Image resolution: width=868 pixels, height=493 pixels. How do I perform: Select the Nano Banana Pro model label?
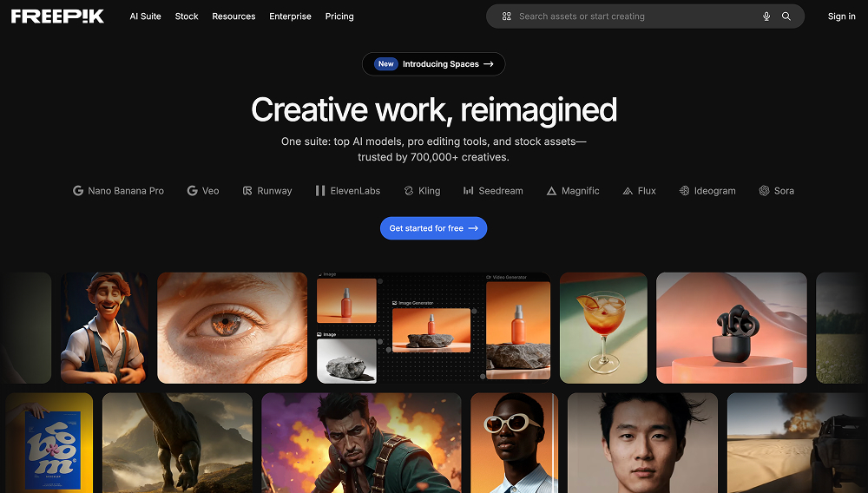click(126, 191)
